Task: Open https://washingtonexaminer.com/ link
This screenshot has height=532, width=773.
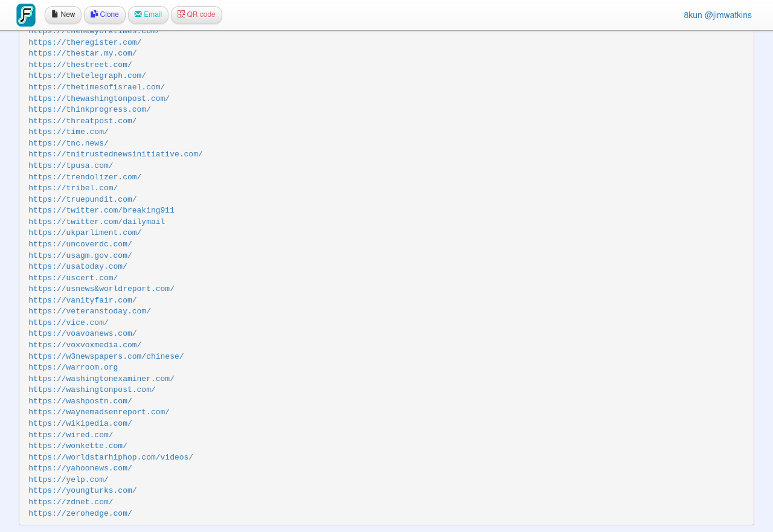Action: (101, 379)
